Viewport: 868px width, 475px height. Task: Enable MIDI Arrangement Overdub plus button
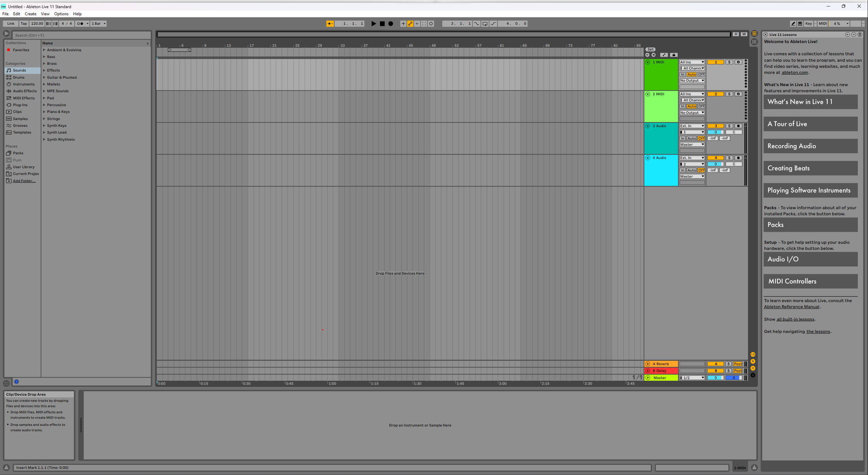coord(403,24)
